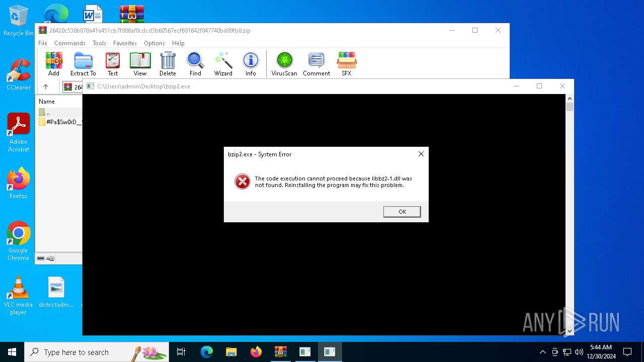This screenshot has height=362, width=644.
Task: Switch to WinRAR on the taskbar
Action: pos(281,352)
